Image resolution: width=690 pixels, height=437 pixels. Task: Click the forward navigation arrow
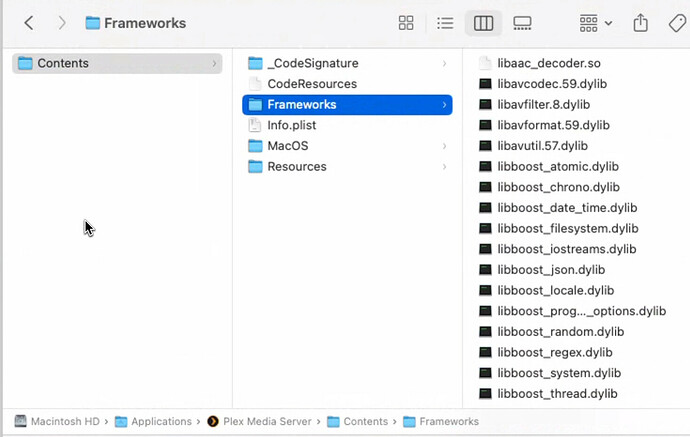point(62,23)
